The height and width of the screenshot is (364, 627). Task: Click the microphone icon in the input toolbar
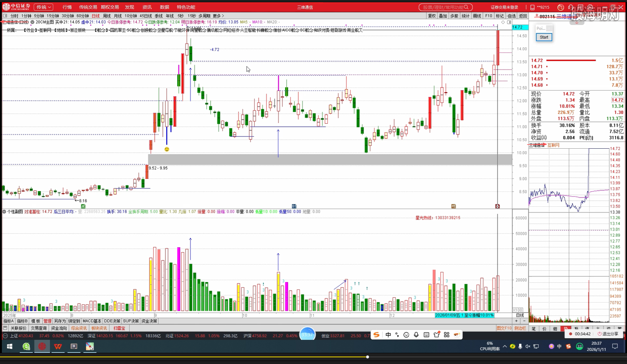tap(416, 335)
